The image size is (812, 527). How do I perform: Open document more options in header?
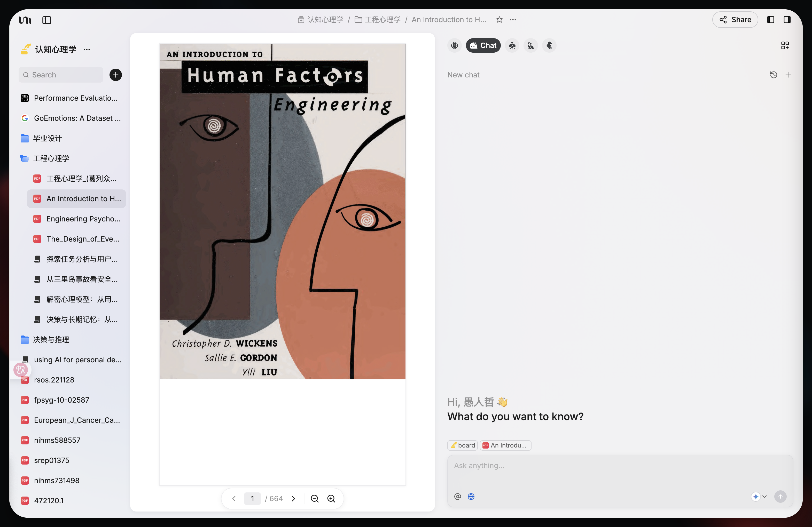click(513, 20)
